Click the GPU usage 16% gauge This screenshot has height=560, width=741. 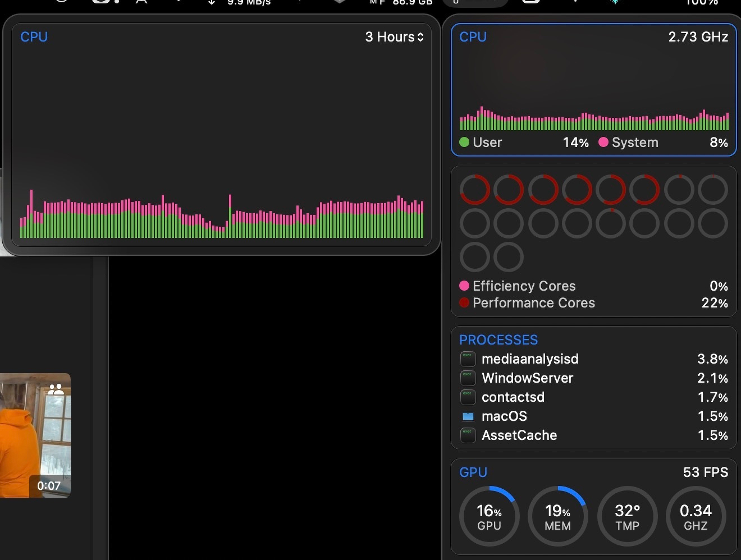489,516
